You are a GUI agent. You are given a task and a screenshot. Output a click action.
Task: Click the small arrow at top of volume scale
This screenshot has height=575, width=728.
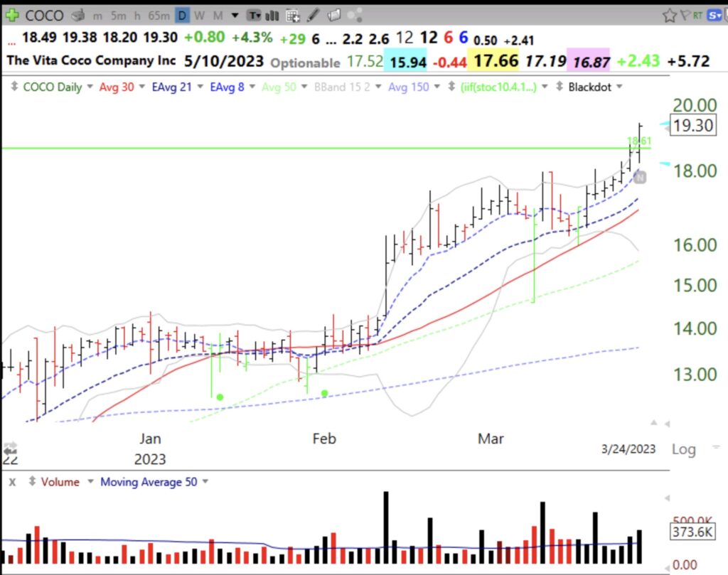pyautogui.click(x=667, y=498)
